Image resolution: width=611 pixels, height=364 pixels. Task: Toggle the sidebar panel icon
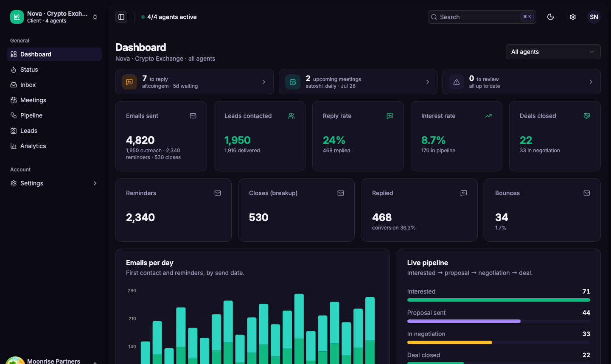pos(121,17)
